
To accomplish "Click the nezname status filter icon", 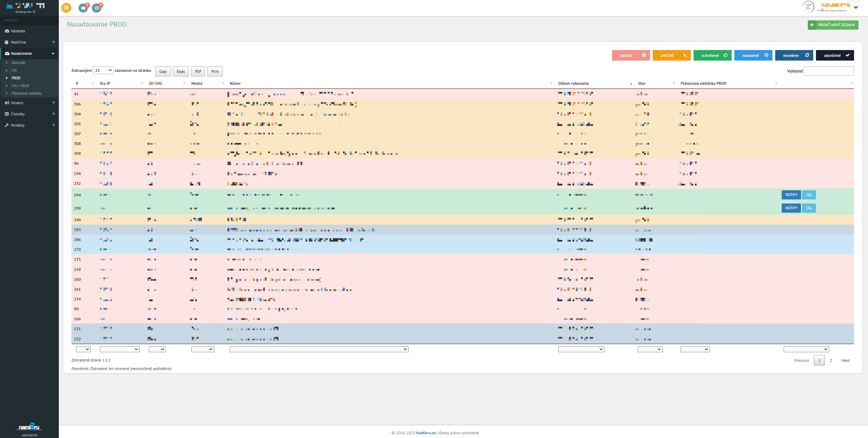I will [x=807, y=55].
